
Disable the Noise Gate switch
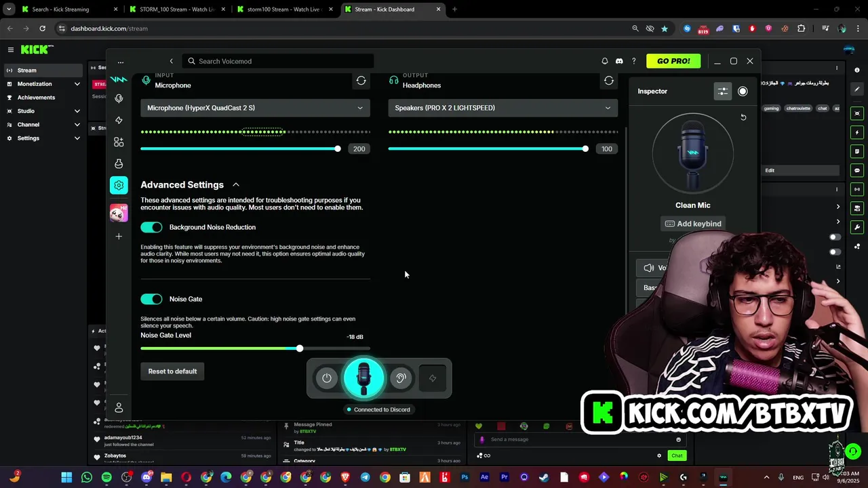click(x=151, y=299)
